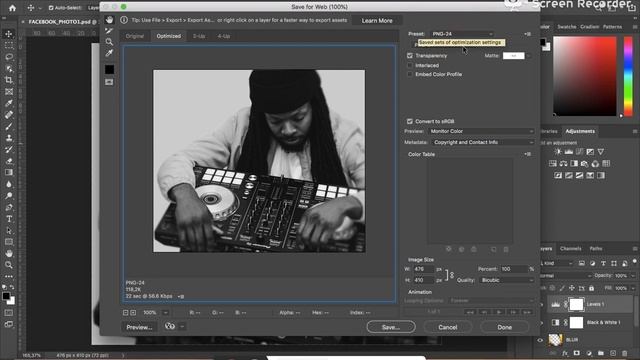Open the Metadata dropdown

[x=483, y=142]
